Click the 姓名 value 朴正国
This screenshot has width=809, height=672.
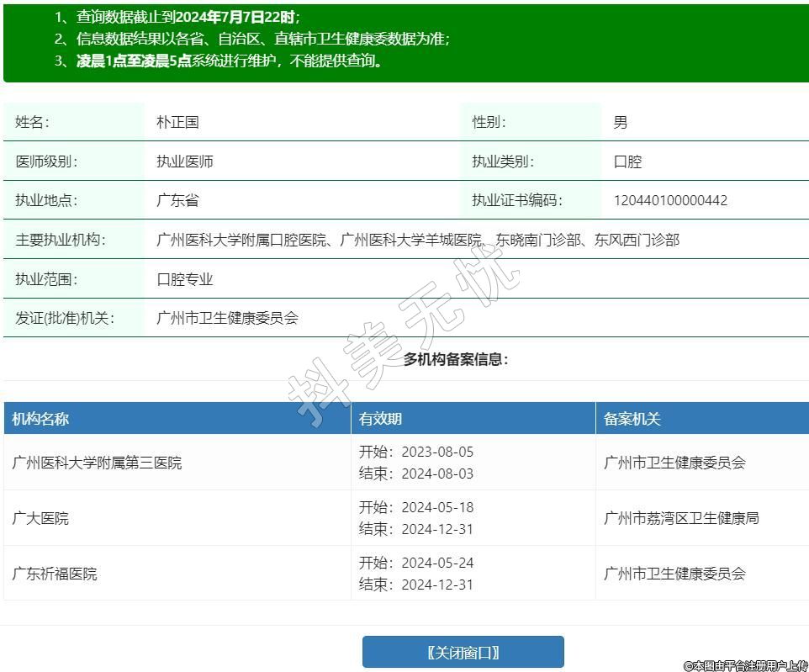pos(177,122)
